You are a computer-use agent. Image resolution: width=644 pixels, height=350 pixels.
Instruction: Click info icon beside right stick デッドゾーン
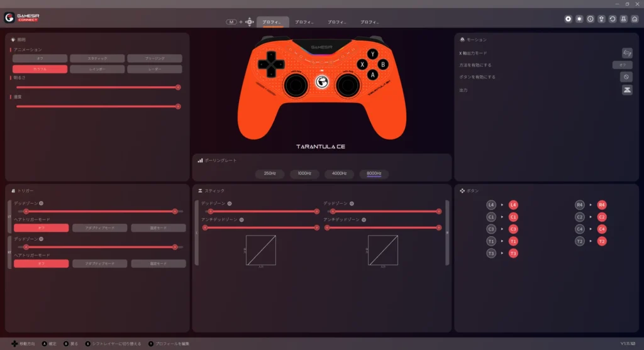point(352,204)
